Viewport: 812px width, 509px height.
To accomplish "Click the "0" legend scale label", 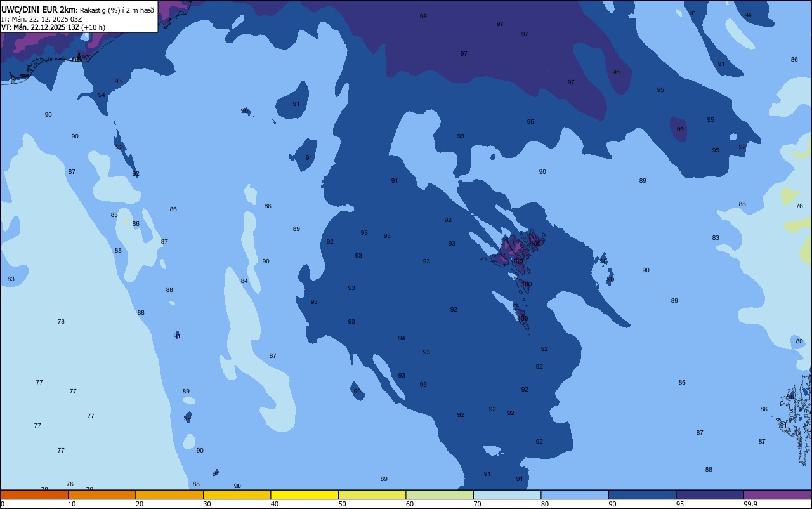I will [x=3, y=504].
